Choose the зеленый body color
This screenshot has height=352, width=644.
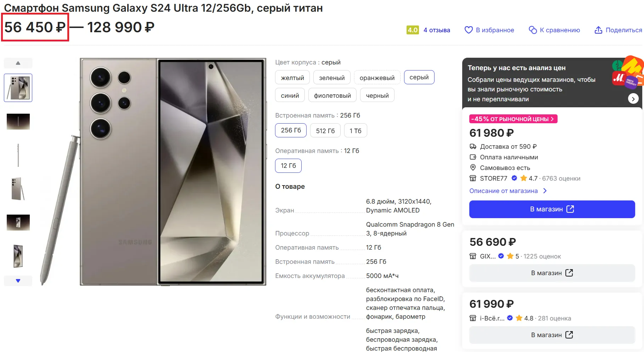click(331, 78)
